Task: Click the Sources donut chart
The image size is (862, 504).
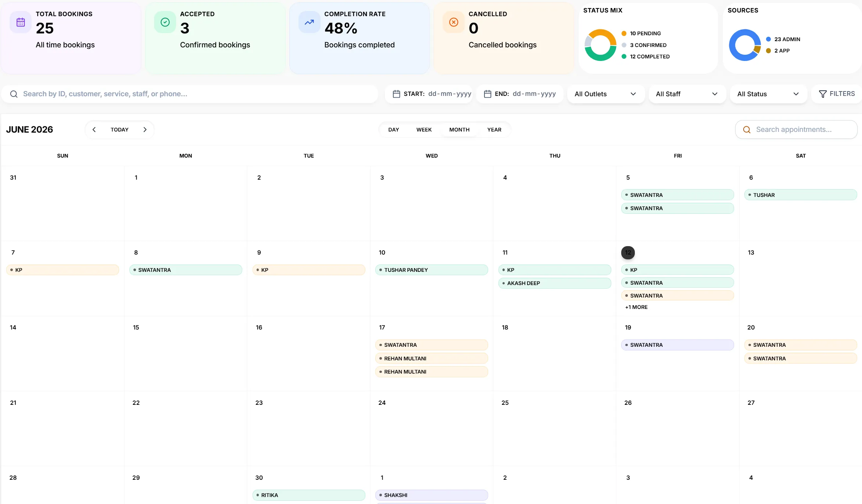Action: [x=745, y=45]
